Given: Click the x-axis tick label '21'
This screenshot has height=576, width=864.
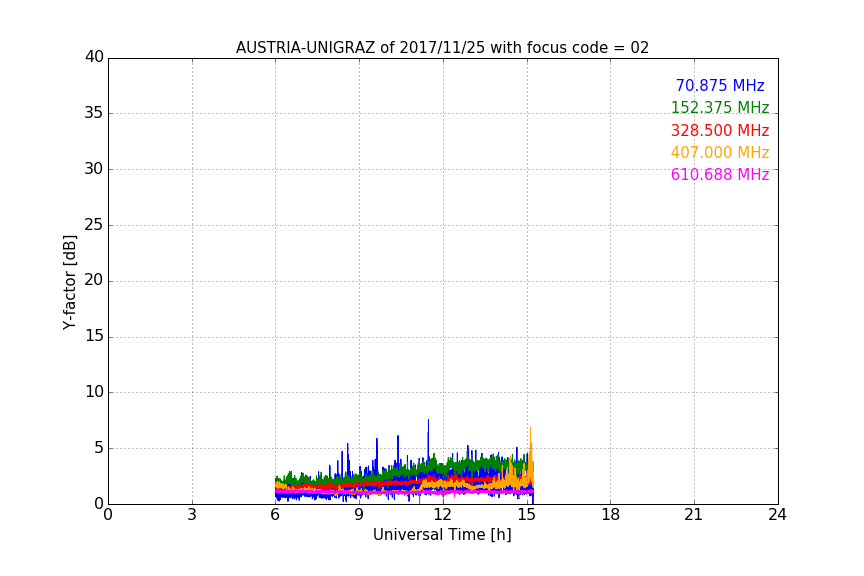Looking at the screenshot, I should 694,515.
